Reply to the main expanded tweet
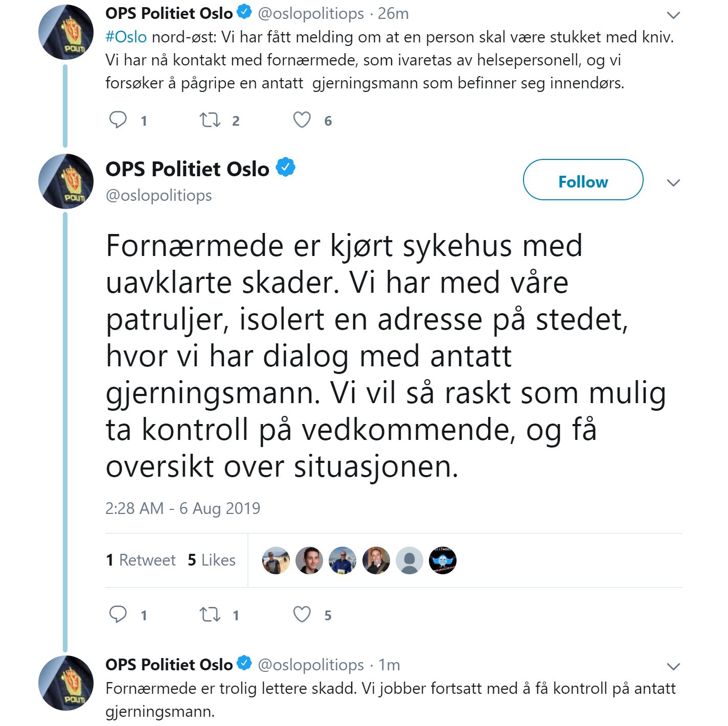Screen dimensions: 728x726 click(x=118, y=614)
